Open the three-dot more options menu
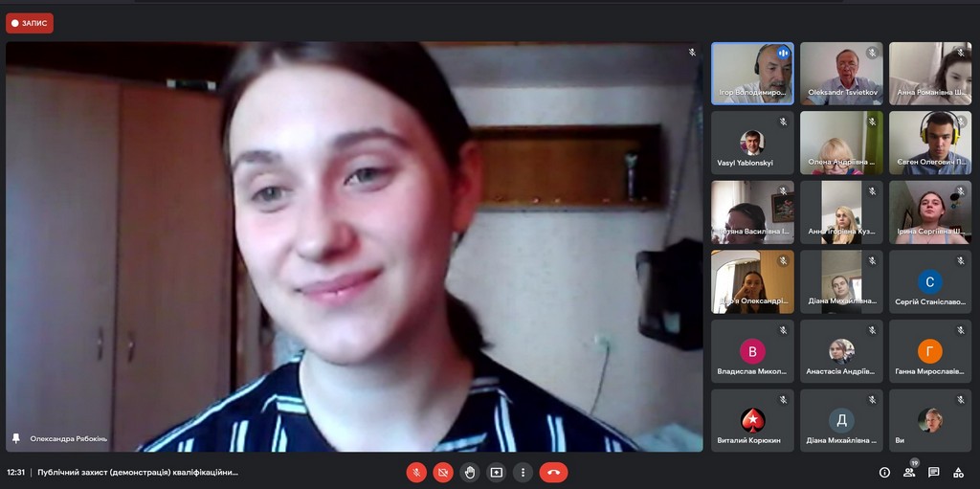Image resolution: width=980 pixels, height=489 pixels. coord(523,472)
